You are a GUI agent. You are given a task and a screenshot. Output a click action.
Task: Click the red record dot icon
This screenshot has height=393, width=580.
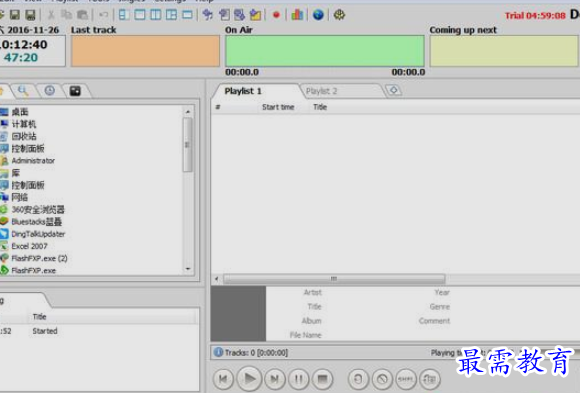tap(276, 15)
